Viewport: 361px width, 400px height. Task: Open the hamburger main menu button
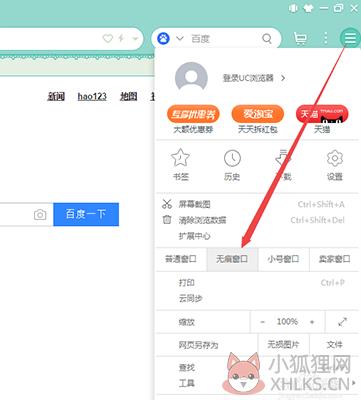tap(350, 38)
